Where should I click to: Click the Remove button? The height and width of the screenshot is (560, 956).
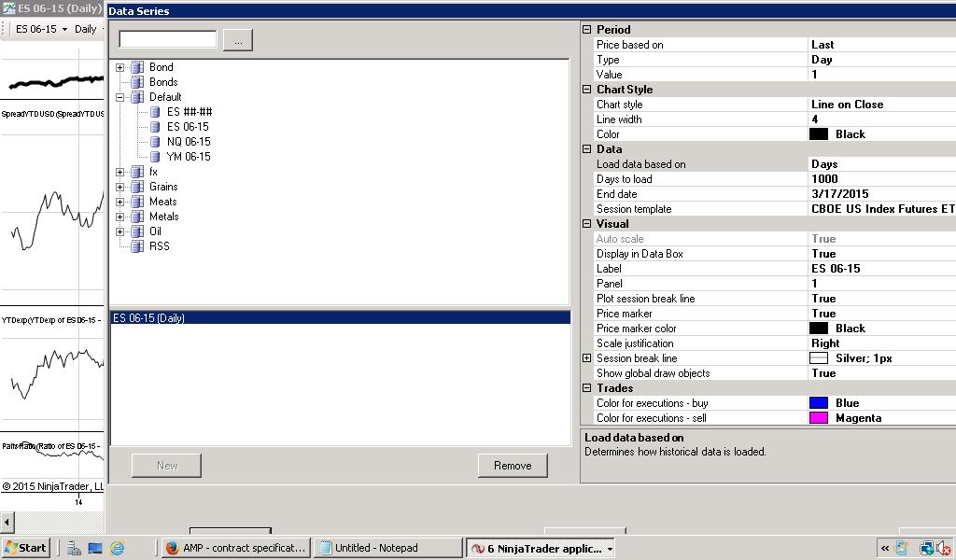(513, 466)
